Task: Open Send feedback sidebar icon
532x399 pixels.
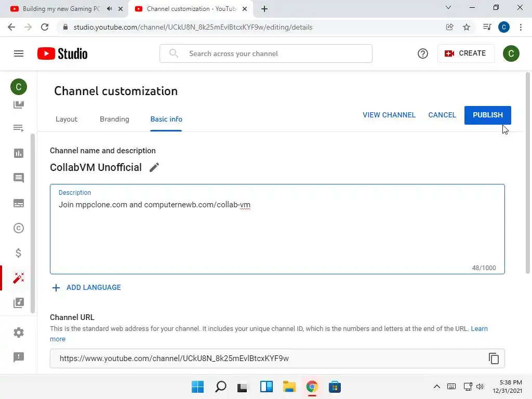Action: click(19, 357)
